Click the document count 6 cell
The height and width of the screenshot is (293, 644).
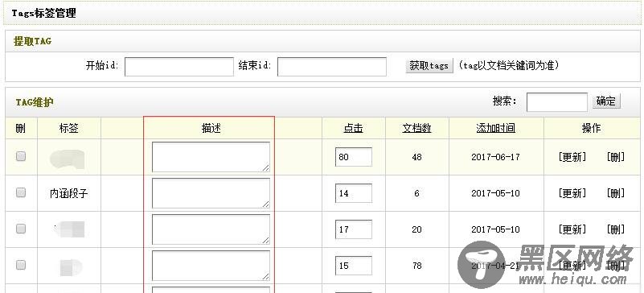coord(417,193)
